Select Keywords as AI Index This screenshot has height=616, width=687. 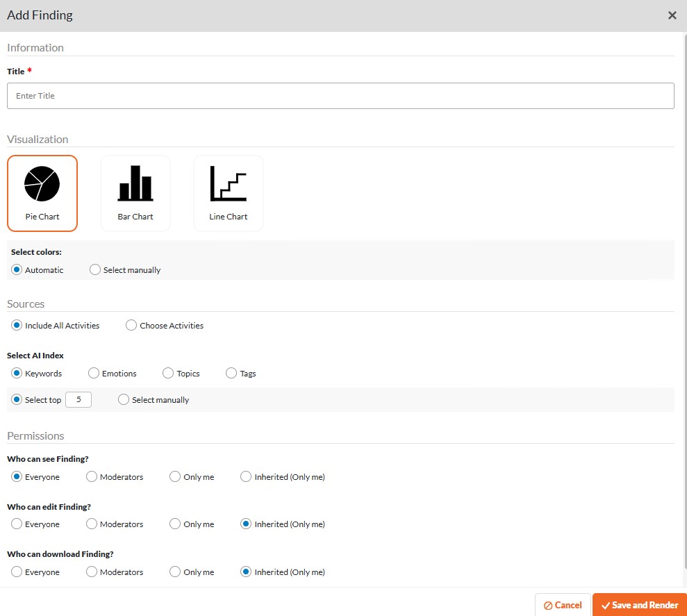tap(17, 373)
